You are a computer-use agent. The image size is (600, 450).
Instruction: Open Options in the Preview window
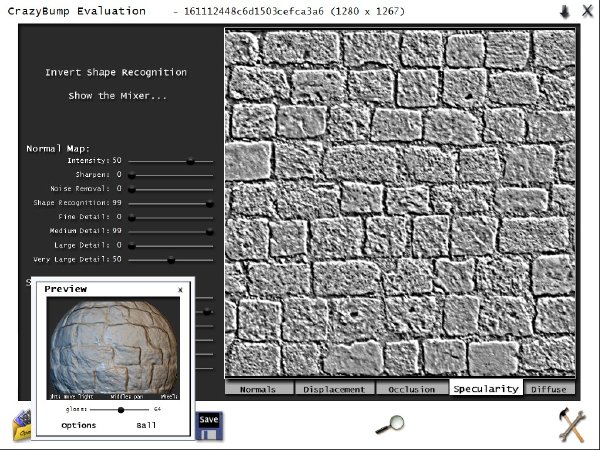point(79,425)
